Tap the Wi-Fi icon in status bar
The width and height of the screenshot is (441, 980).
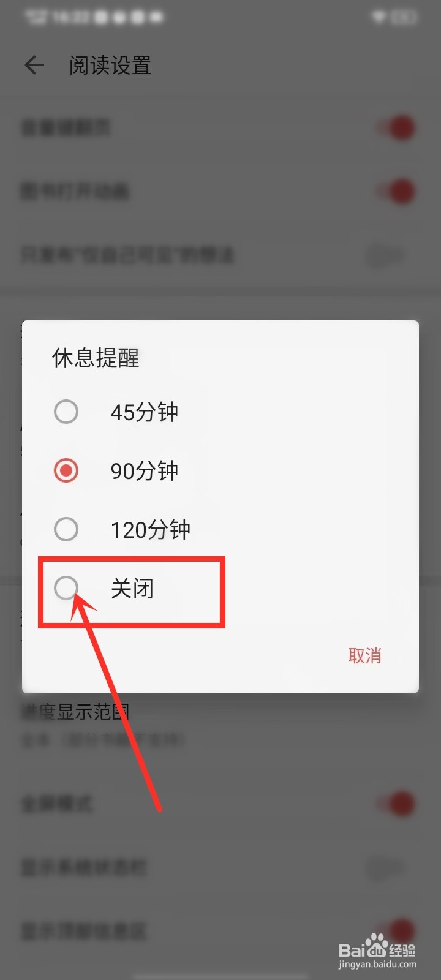380,17
